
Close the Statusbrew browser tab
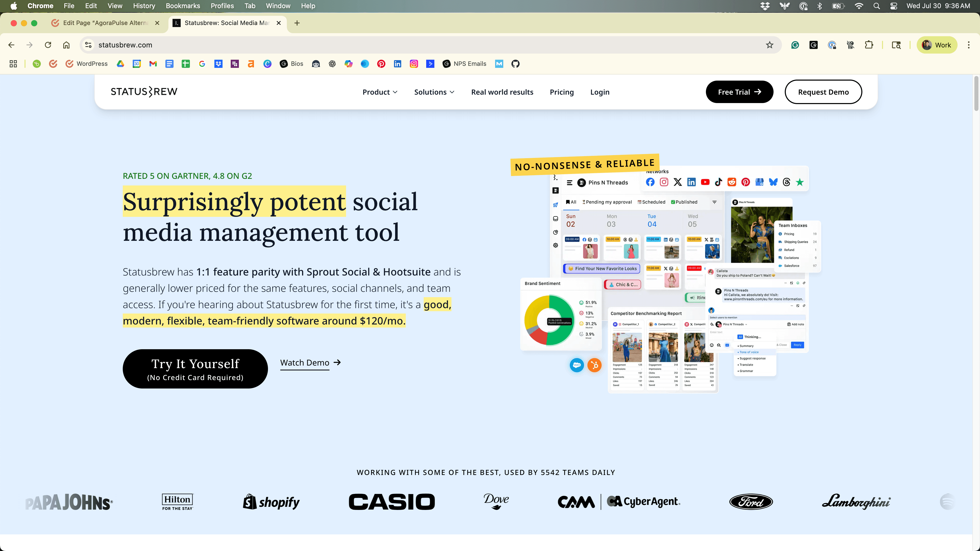pyautogui.click(x=278, y=23)
